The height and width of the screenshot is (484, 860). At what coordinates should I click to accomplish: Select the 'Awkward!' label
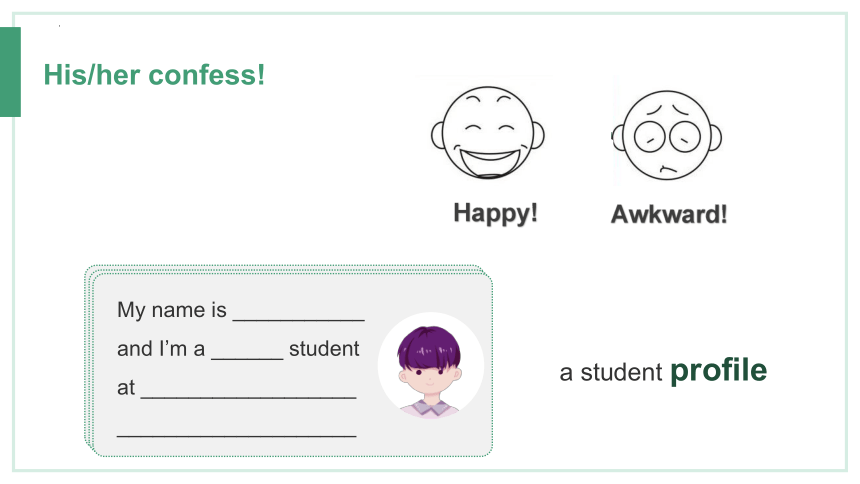(x=669, y=214)
